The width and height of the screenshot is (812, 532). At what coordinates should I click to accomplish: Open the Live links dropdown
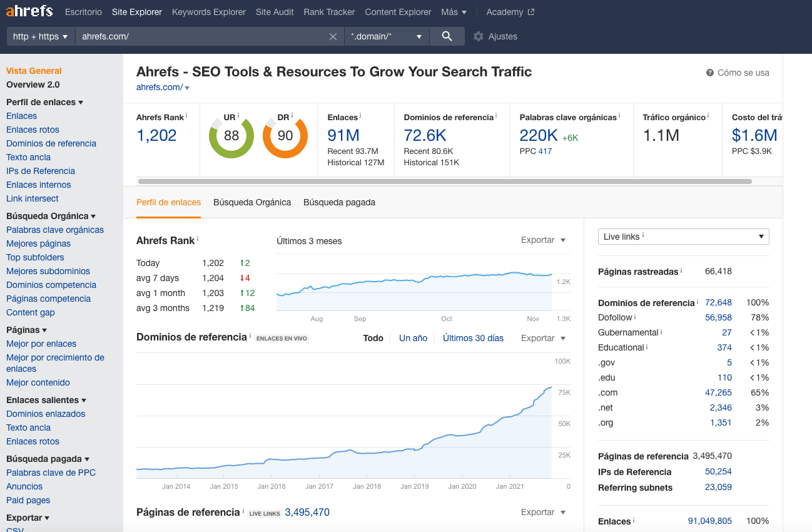point(683,237)
